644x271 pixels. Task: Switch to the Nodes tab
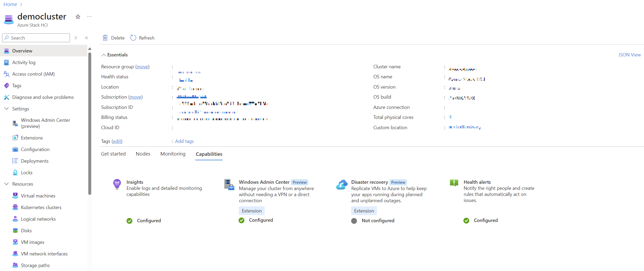pos(143,154)
